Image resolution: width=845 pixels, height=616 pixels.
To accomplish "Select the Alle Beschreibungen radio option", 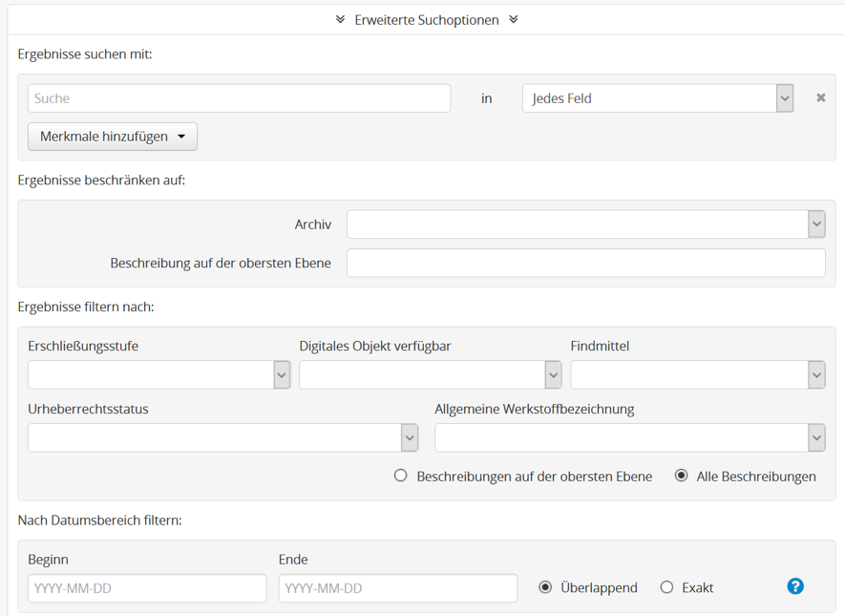I will coord(681,476).
